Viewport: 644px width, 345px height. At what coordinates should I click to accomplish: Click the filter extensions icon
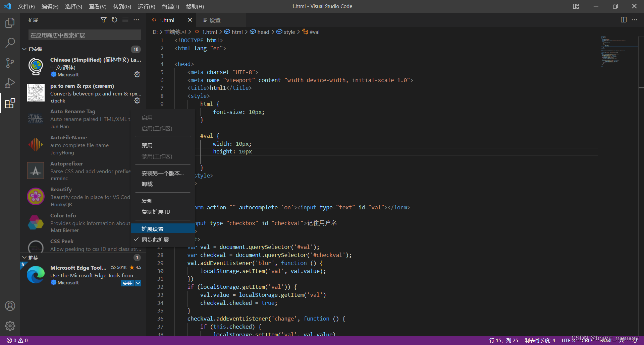(x=104, y=20)
